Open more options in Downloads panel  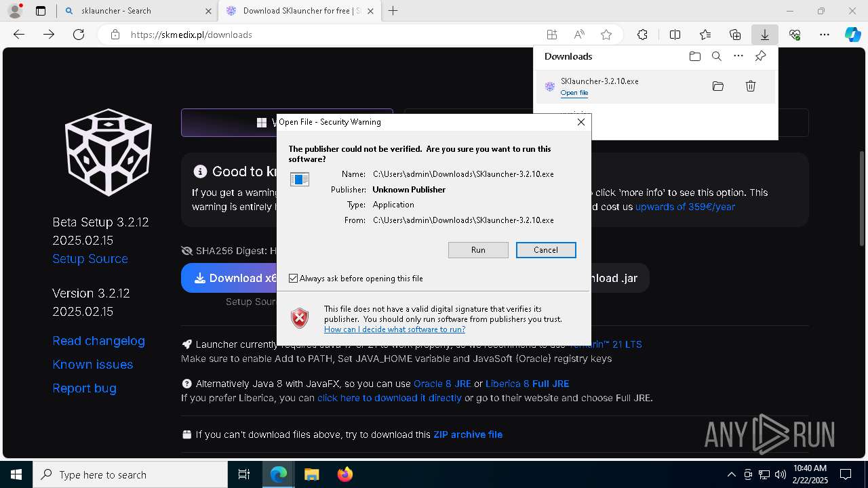click(738, 56)
